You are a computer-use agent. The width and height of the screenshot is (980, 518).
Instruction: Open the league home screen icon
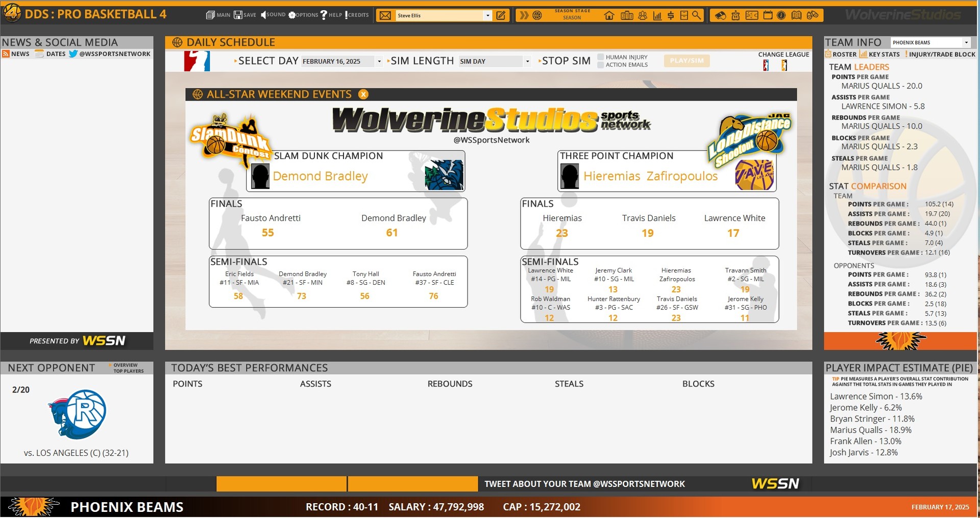(609, 15)
